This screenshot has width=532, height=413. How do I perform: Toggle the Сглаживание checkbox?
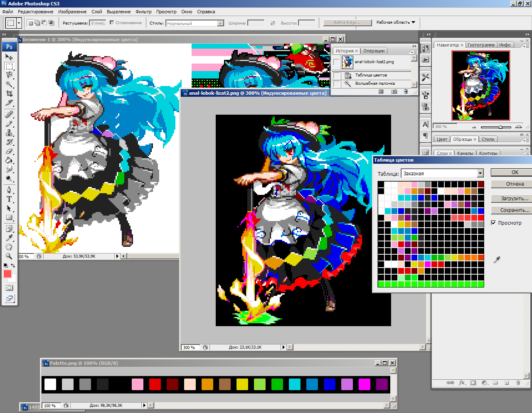pos(112,22)
